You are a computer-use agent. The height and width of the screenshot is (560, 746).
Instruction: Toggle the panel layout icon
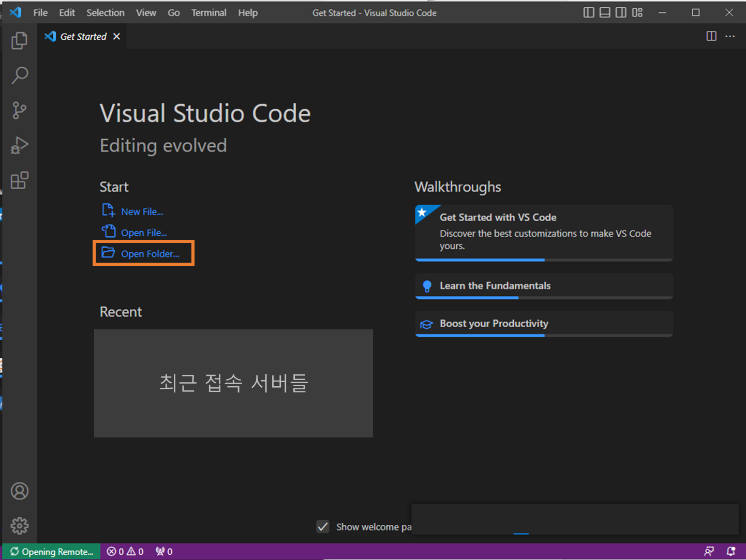605,12
